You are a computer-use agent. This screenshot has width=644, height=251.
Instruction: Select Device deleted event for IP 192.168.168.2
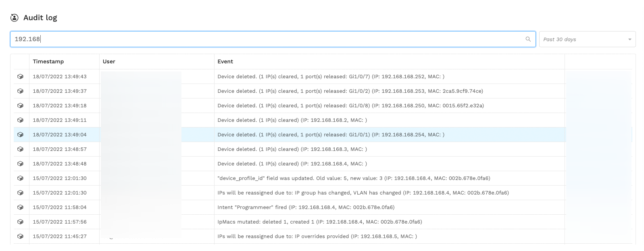pyautogui.click(x=292, y=120)
